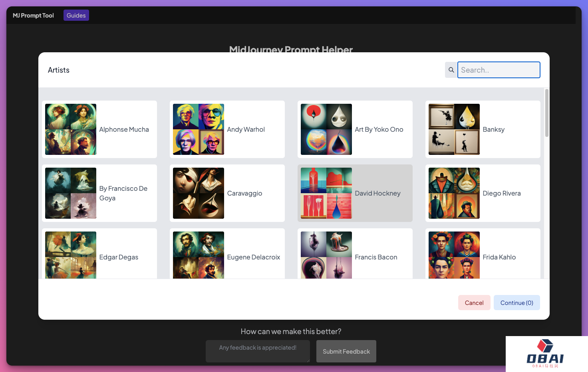588x372 pixels.
Task: Click the artists list scrollbar
Action: 546,113
